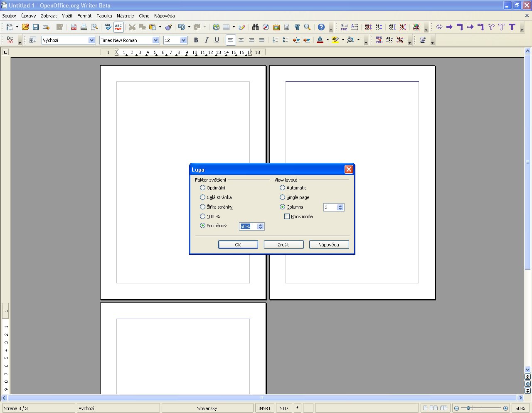
Task: Open the Times New Roman font dropdown
Action: [x=156, y=40]
